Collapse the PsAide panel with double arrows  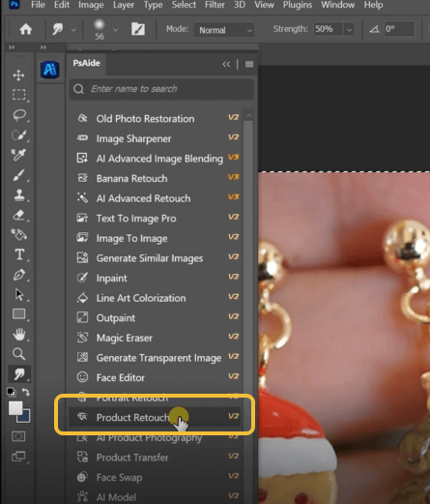226,64
